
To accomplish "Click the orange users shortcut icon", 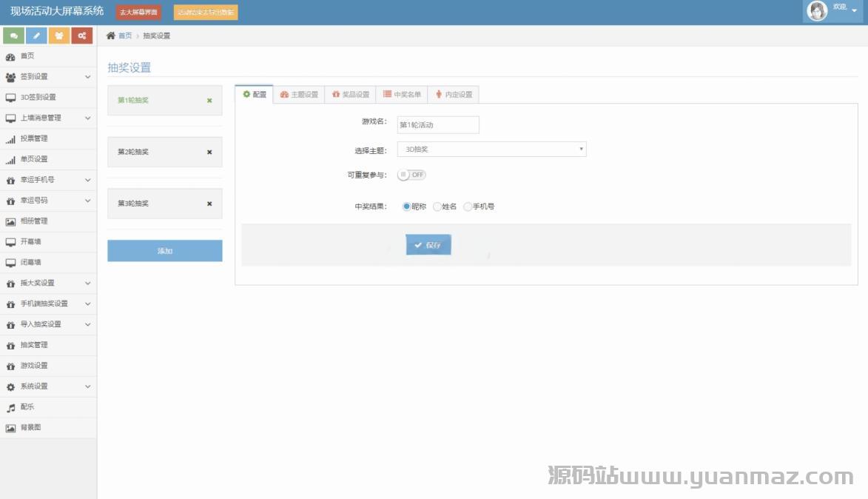I will [59, 36].
